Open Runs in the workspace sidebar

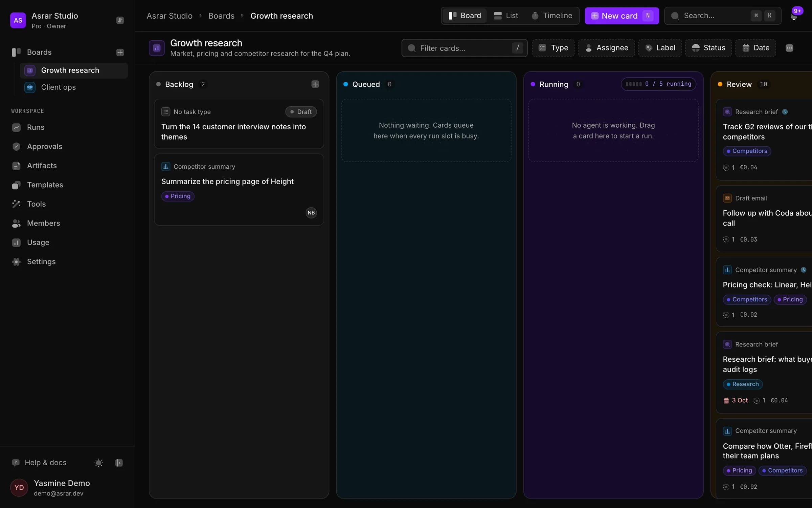click(x=68, y=127)
